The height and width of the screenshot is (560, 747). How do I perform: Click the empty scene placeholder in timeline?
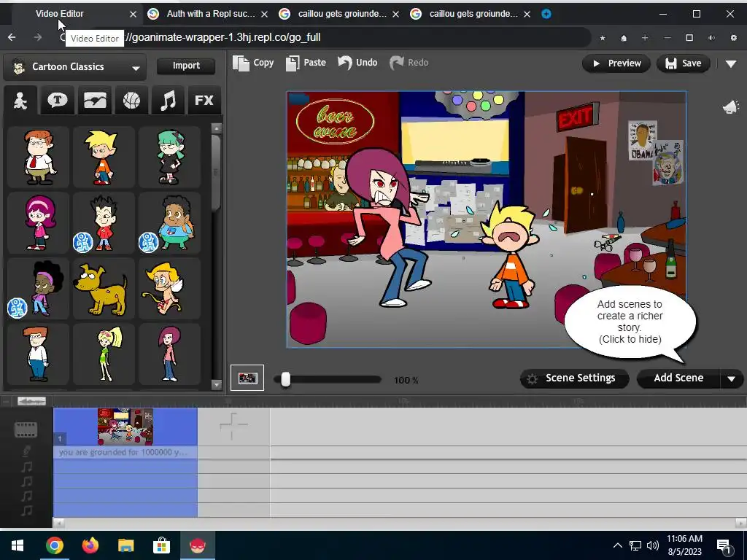click(233, 426)
